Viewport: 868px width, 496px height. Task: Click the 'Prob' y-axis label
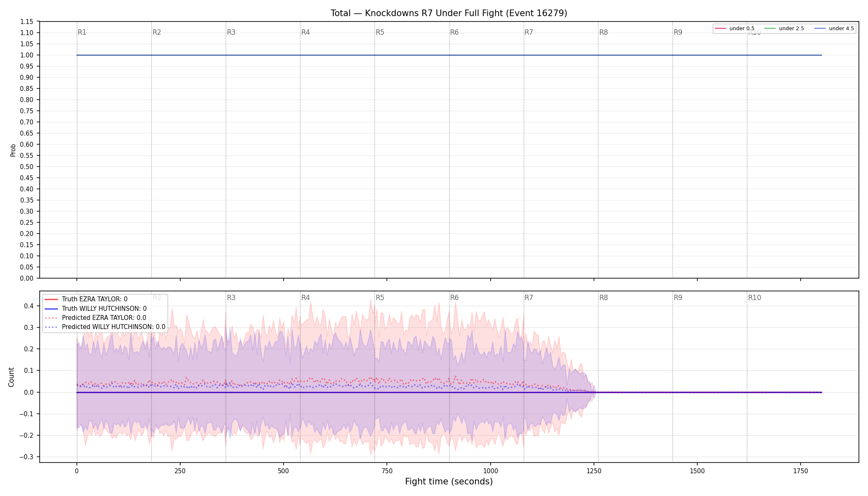click(13, 150)
